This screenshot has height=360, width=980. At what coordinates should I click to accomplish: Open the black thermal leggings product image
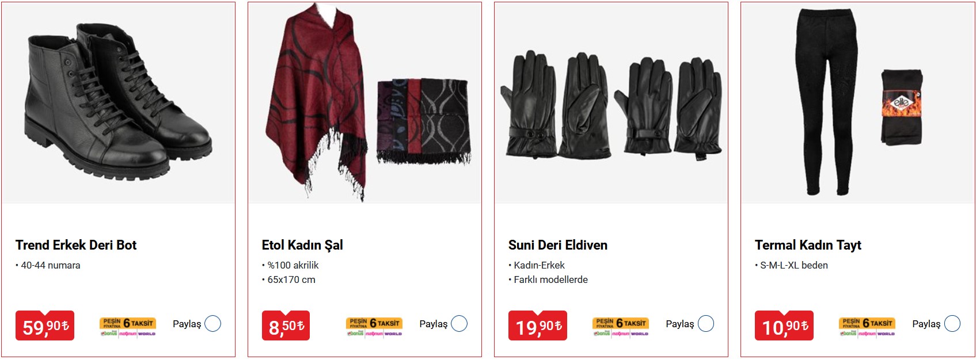[x=858, y=103]
